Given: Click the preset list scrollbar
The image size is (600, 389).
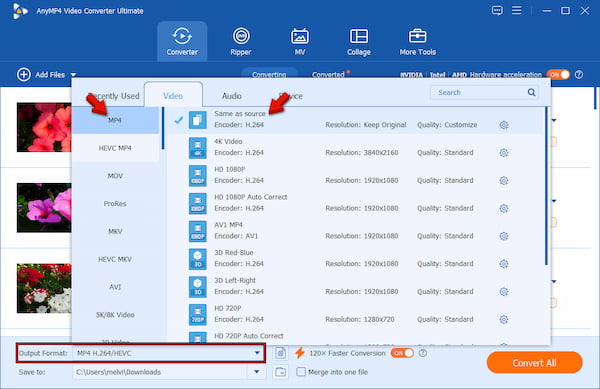Looking at the screenshot, I should point(546,186).
